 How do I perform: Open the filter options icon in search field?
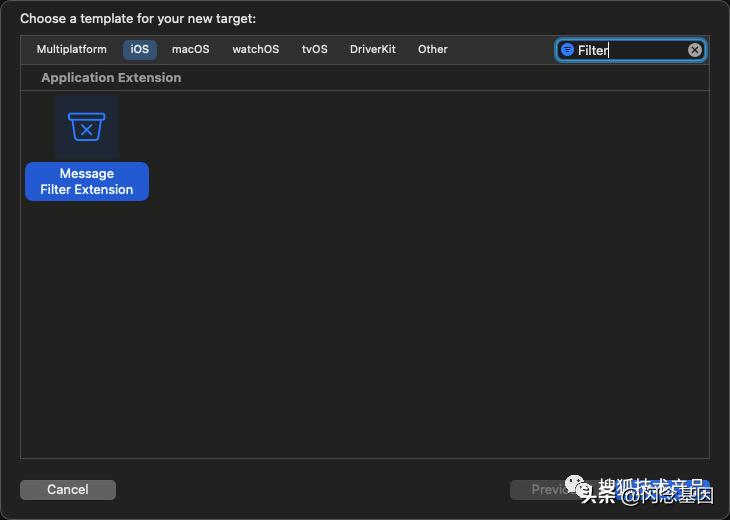(x=567, y=49)
